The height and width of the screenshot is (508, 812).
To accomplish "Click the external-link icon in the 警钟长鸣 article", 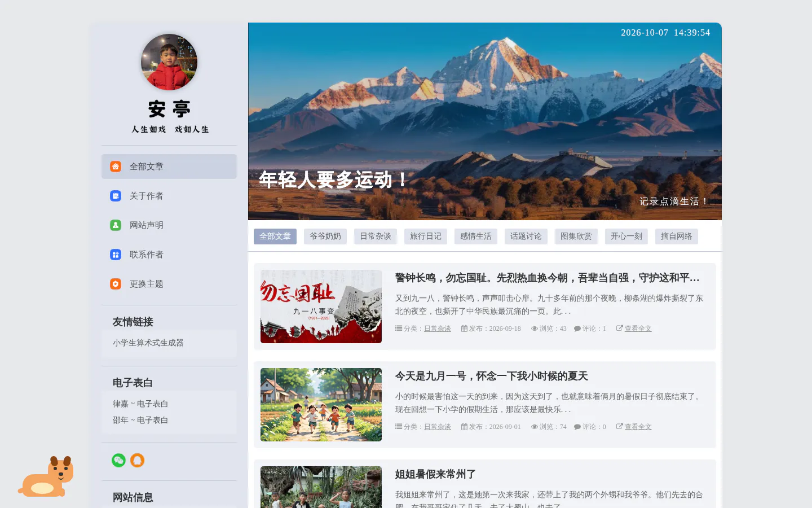I will coord(620,329).
